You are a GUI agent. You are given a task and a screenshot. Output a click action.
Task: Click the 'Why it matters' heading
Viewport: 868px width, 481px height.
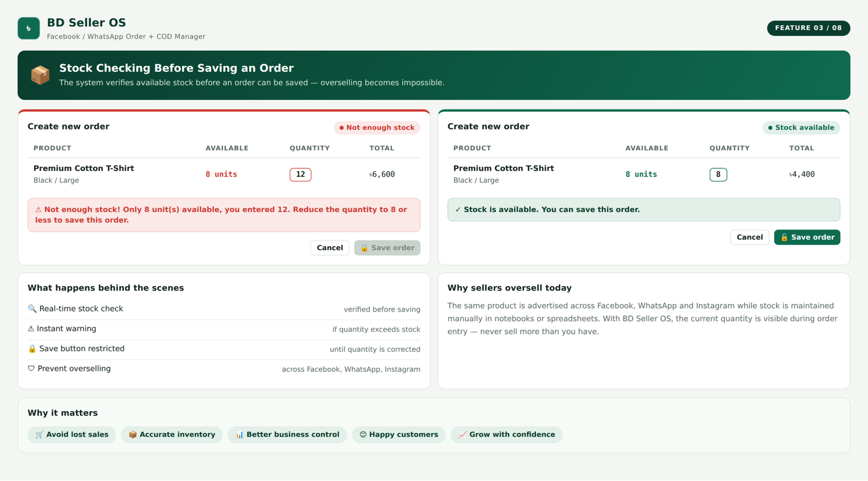pos(63,413)
